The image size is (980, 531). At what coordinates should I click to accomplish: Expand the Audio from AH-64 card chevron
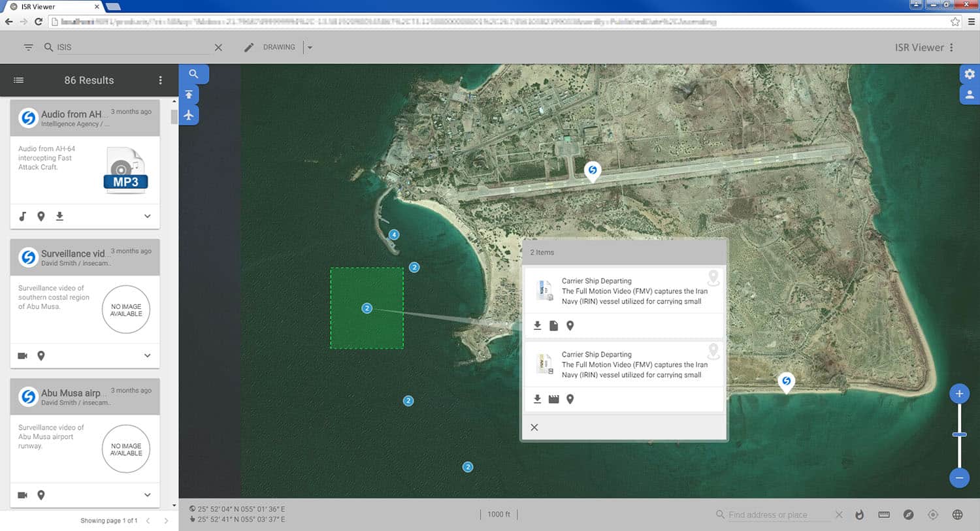click(x=148, y=216)
